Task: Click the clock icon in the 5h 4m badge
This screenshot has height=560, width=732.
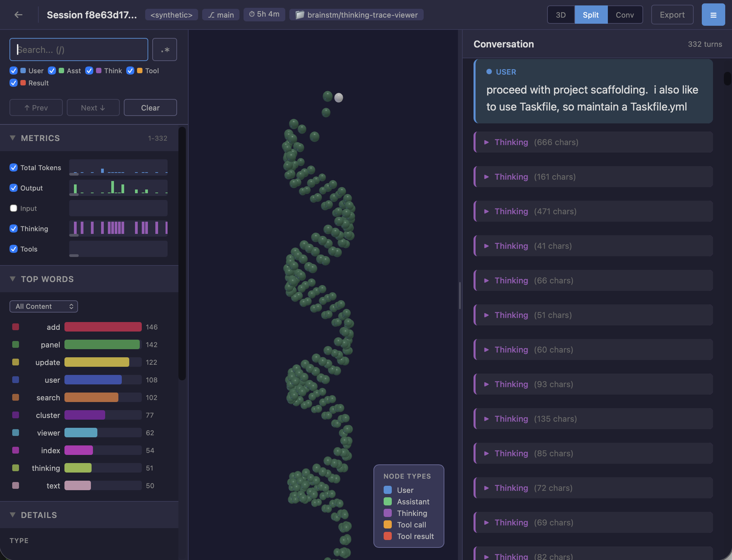Action: [x=252, y=14]
